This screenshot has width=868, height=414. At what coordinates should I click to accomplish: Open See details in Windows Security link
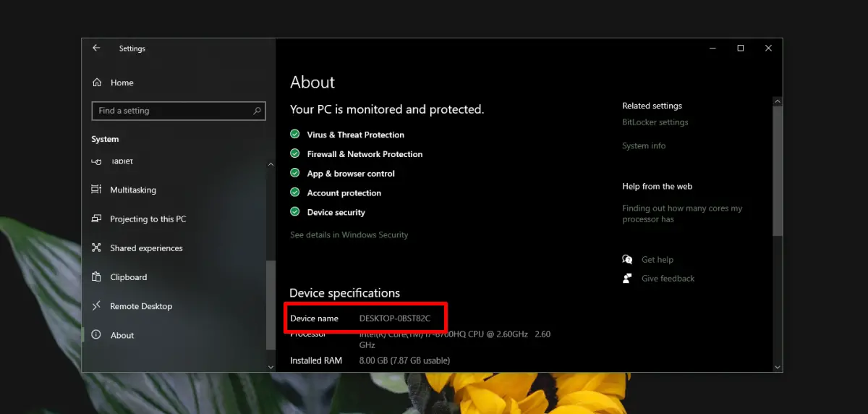point(349,235)
